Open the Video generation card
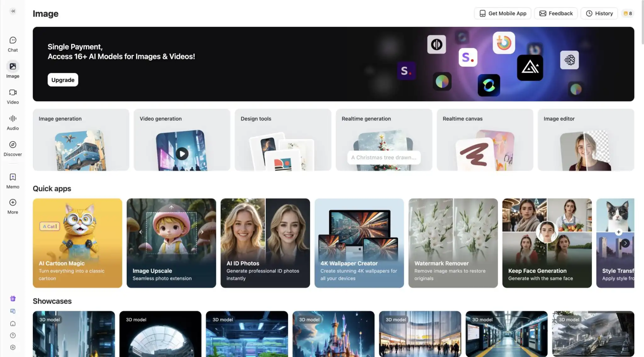 pos(182,140)
